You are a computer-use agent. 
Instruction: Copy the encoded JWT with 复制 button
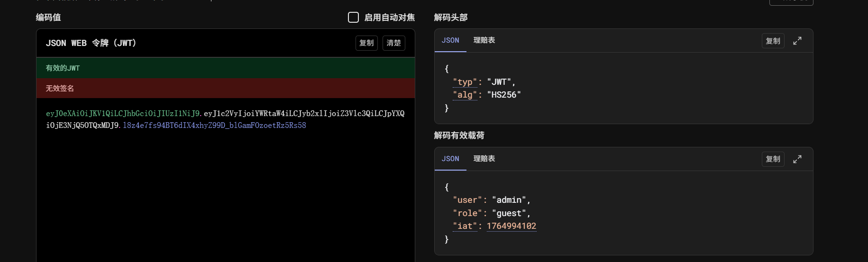366,43
